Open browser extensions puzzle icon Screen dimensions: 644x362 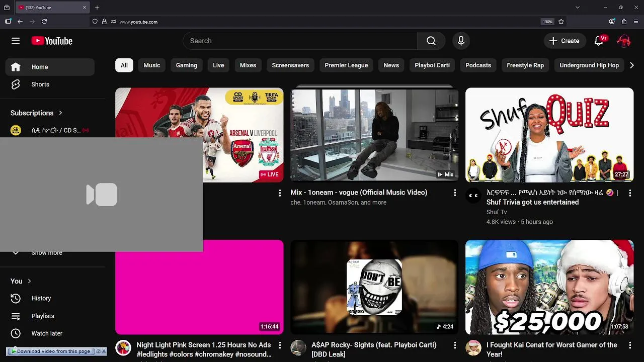coord(624,22)
